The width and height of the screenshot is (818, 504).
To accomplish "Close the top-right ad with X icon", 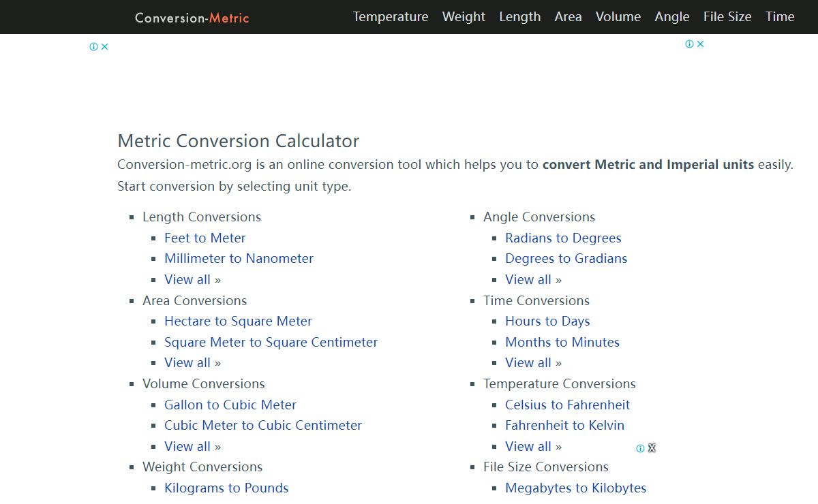I will [x=700, y=44].
